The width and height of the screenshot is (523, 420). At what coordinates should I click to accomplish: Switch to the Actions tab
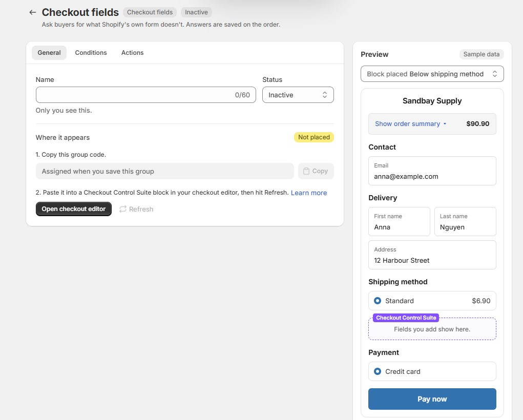coord(133,53)
